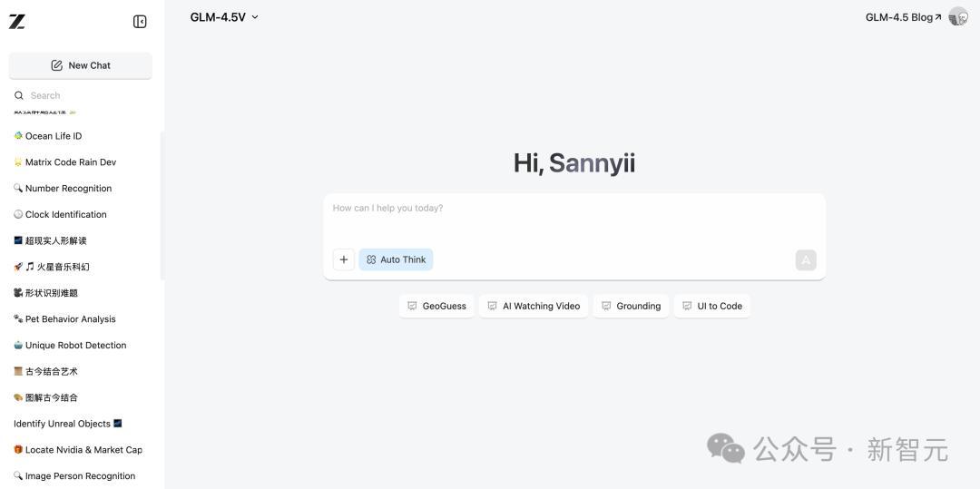This screenshot has height=489, width=980.
Task: Open the user profile avatar
Action: point(958,17)
